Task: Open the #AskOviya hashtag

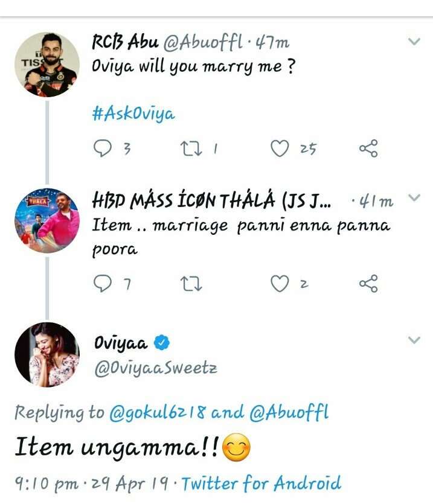Action: (x=133, y=115)
